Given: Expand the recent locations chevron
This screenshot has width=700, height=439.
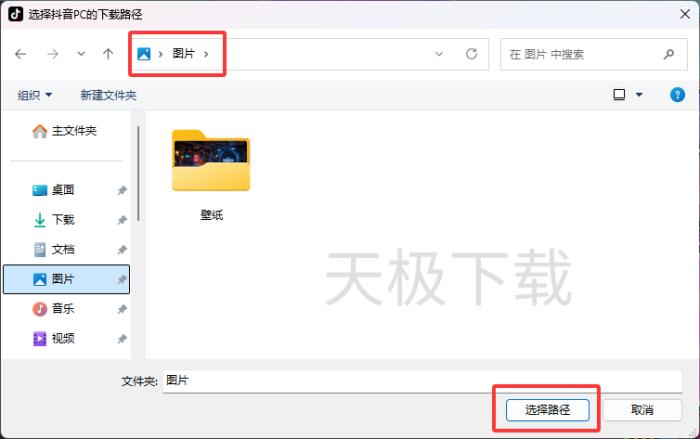Looking at the screenshot, I should 81,54.
